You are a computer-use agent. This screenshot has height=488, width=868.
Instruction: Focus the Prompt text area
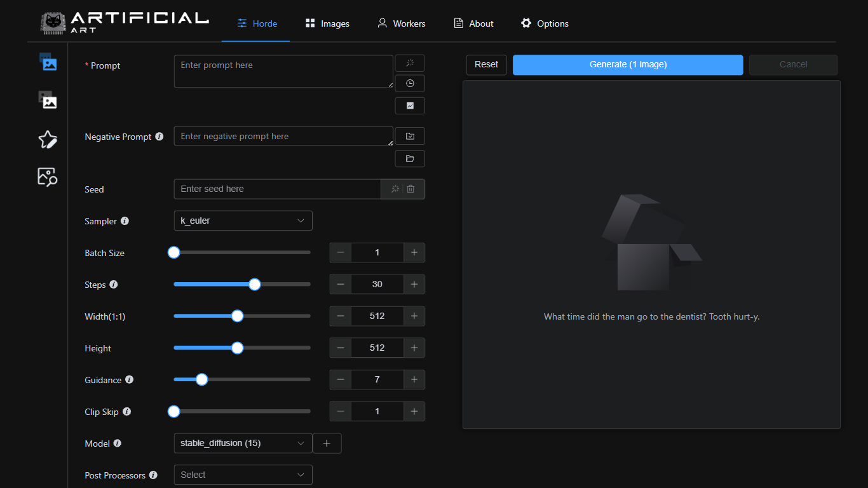[283, 71]
